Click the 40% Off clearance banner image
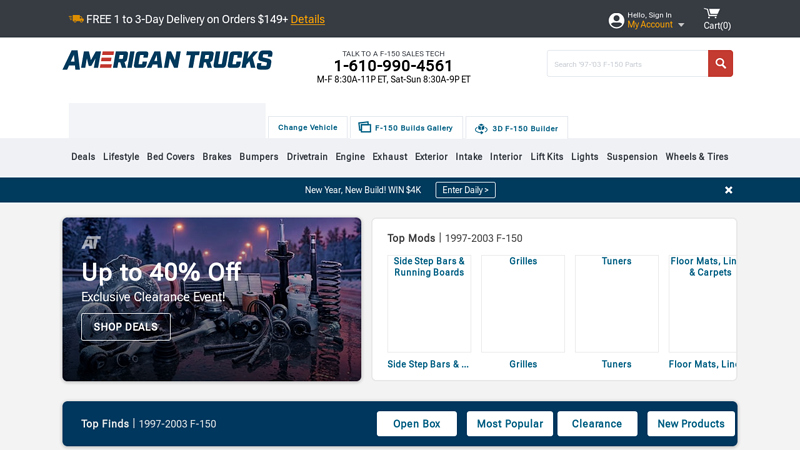Screen dimensions: 800x450 tap(212, 299)
